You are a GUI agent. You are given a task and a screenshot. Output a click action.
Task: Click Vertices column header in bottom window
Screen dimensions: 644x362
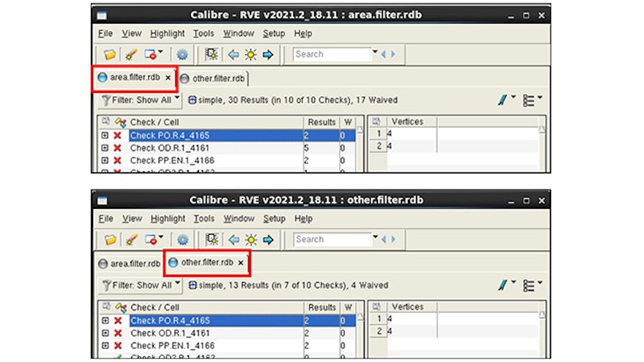(x=407, y=307)
